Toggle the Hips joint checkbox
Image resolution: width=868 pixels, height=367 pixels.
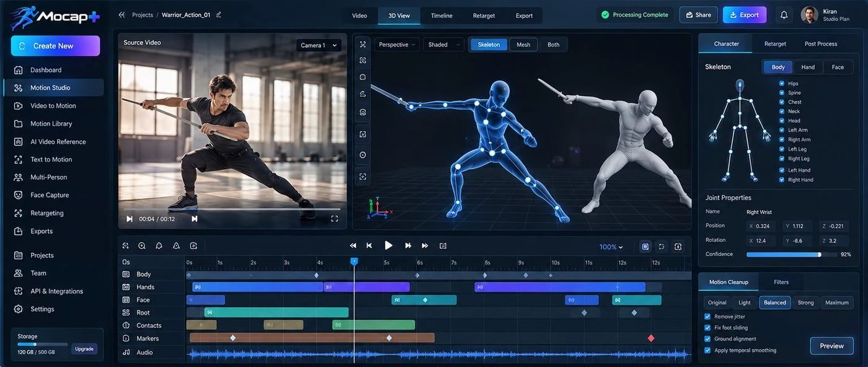tap(782, 83)
